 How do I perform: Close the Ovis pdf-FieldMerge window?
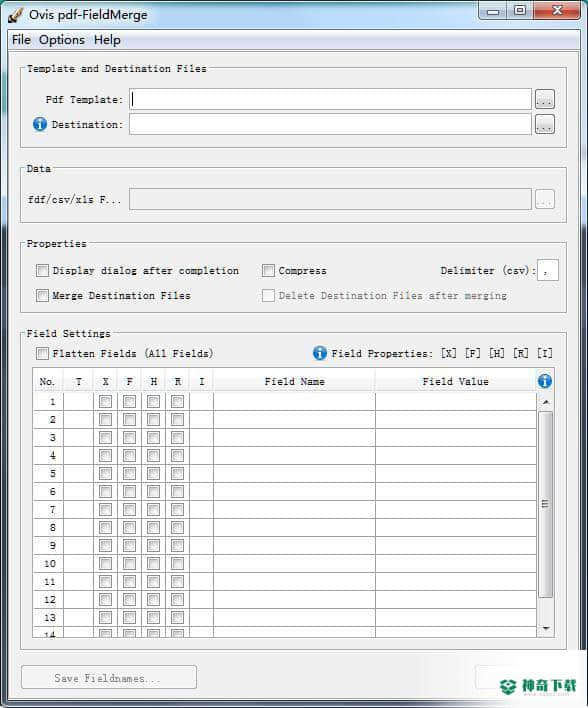(557, 11)
